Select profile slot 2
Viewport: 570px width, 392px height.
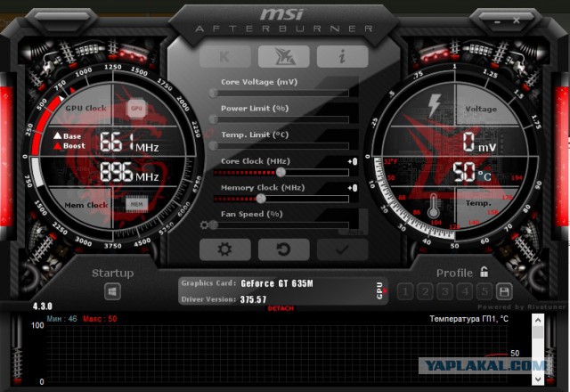point(426,291)
